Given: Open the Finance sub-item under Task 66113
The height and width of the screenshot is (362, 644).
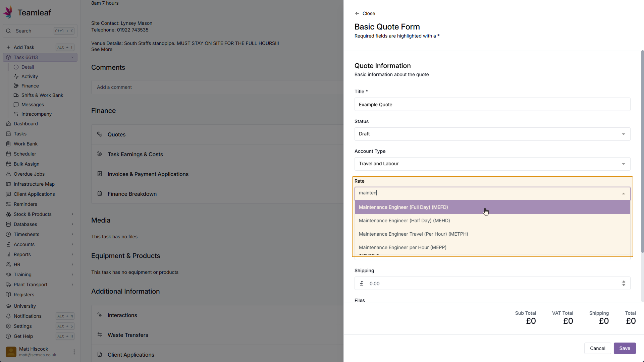Looking at the screenshot, I should click(30, 86).
